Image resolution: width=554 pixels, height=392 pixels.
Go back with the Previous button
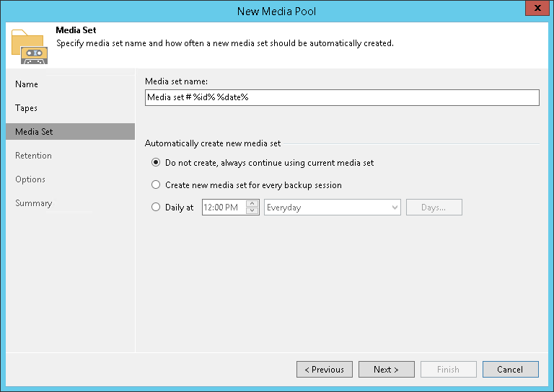pos(324,370)
